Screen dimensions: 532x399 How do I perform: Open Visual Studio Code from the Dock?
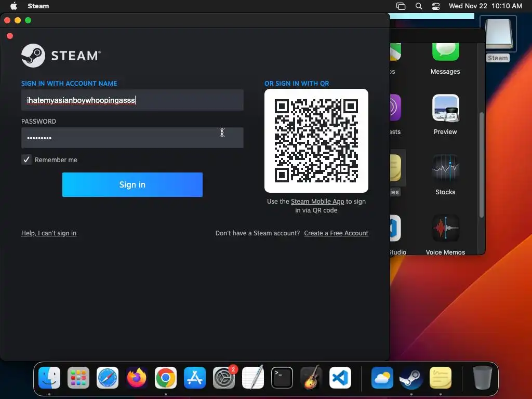tap(340, 378)
